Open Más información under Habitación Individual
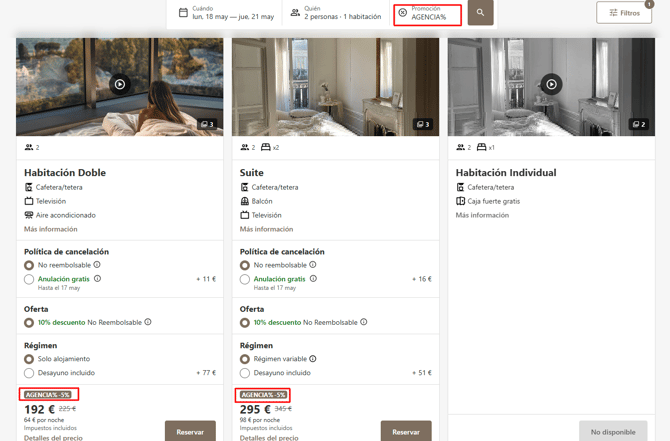This screenshot has width=670, height=441. point(482,215)
